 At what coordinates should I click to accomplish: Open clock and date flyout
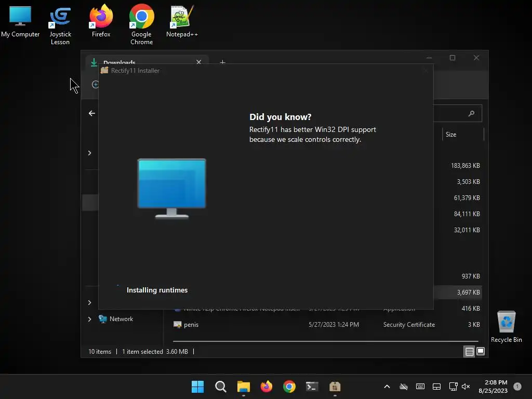(x=493, y=387)
